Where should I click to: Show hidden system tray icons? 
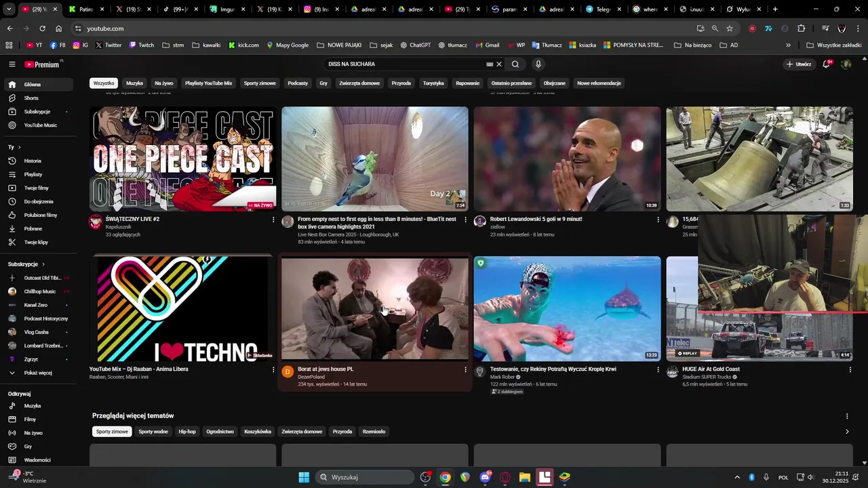[x=737, y=477]
